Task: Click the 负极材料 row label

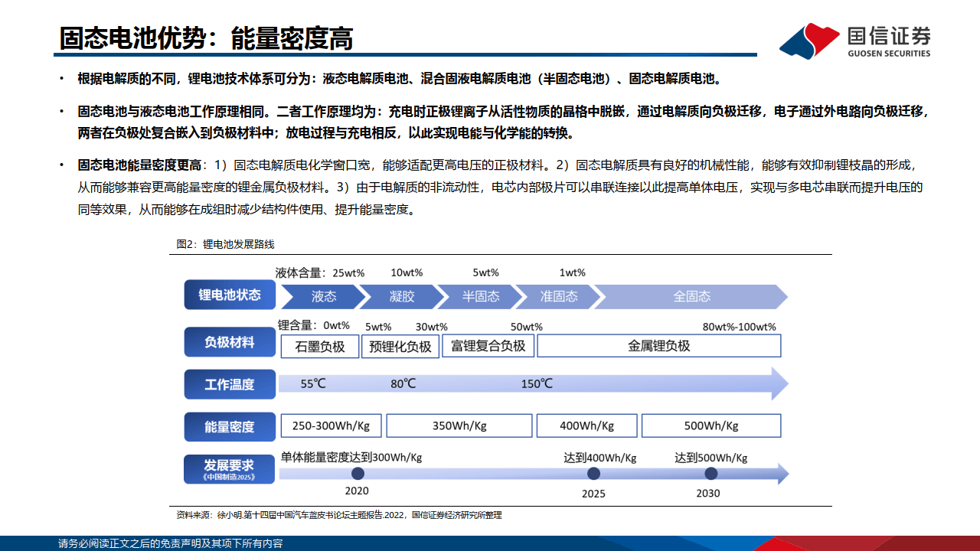Action: coord(230,342)
